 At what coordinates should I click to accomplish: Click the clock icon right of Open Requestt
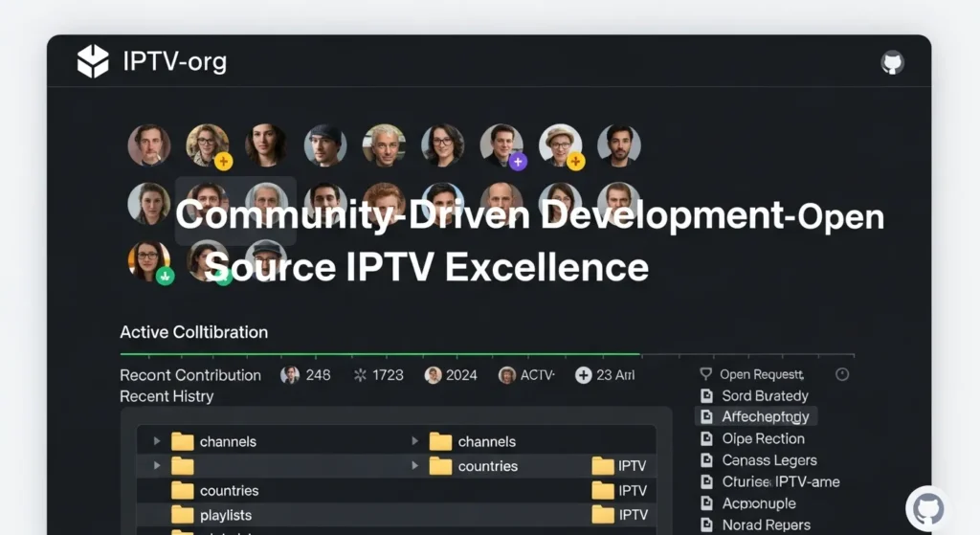pos(842,374)
